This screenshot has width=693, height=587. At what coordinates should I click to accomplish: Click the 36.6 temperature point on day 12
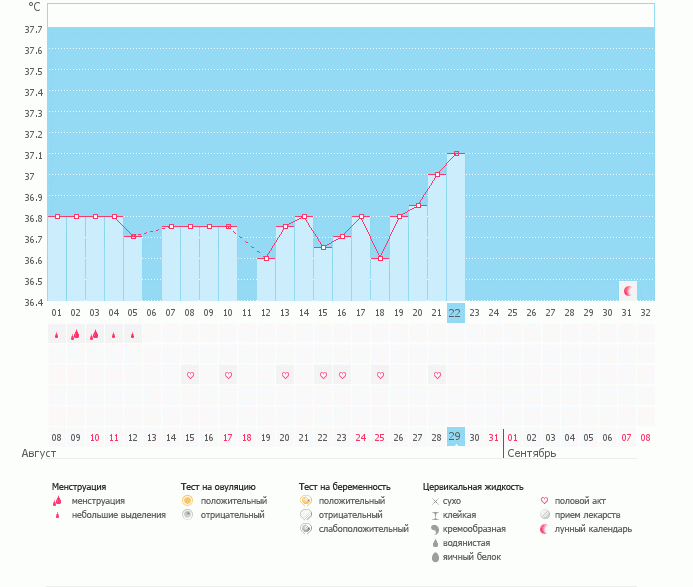[x=266, y=258]
